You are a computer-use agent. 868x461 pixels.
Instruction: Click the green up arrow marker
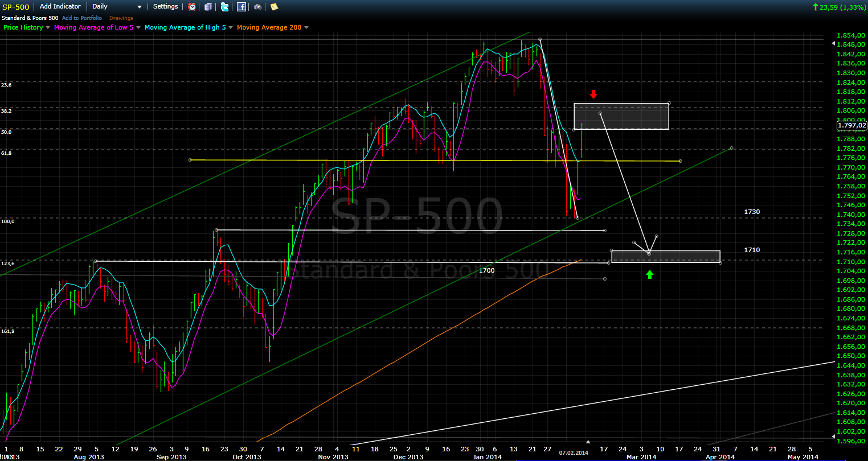649,274
